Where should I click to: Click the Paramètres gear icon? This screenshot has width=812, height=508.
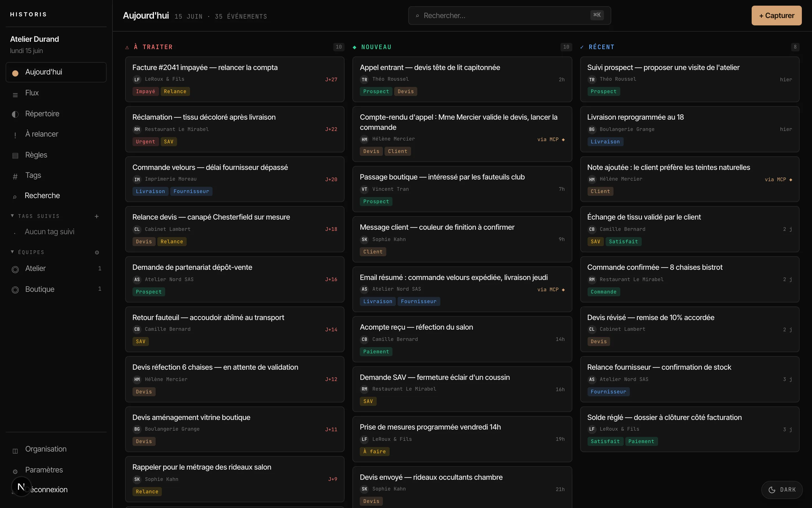click(x=15, y=471)
